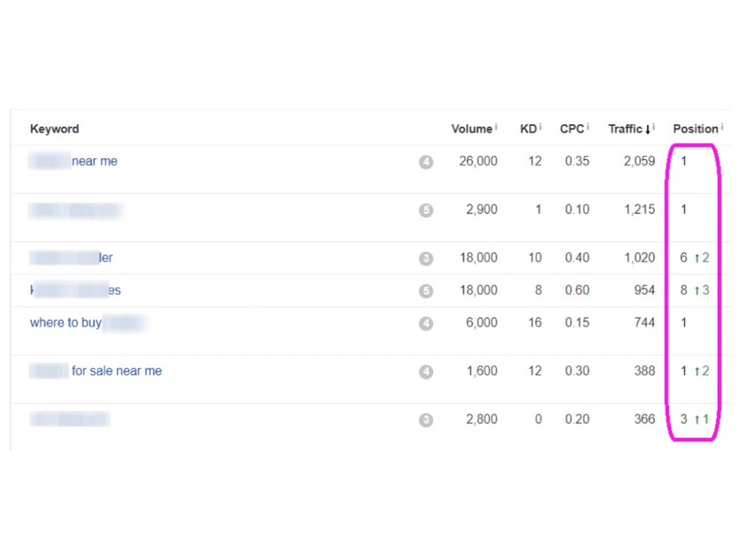Click the info icon beside CPC header

587,127
